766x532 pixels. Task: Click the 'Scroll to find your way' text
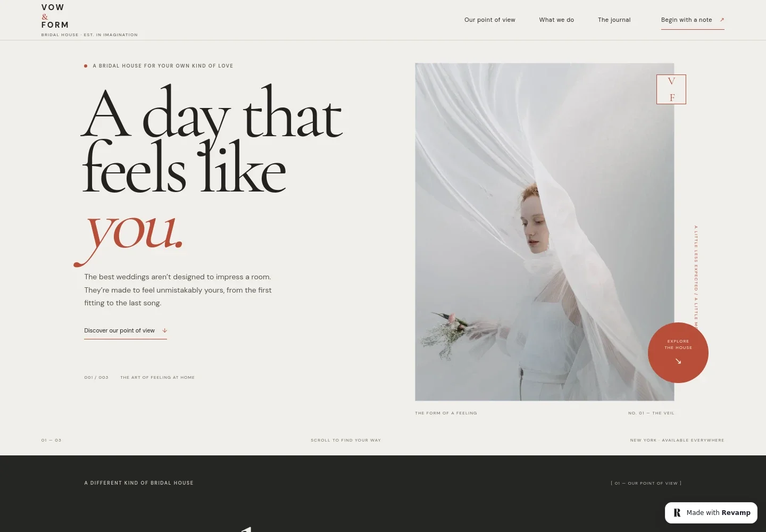point(346,440)
